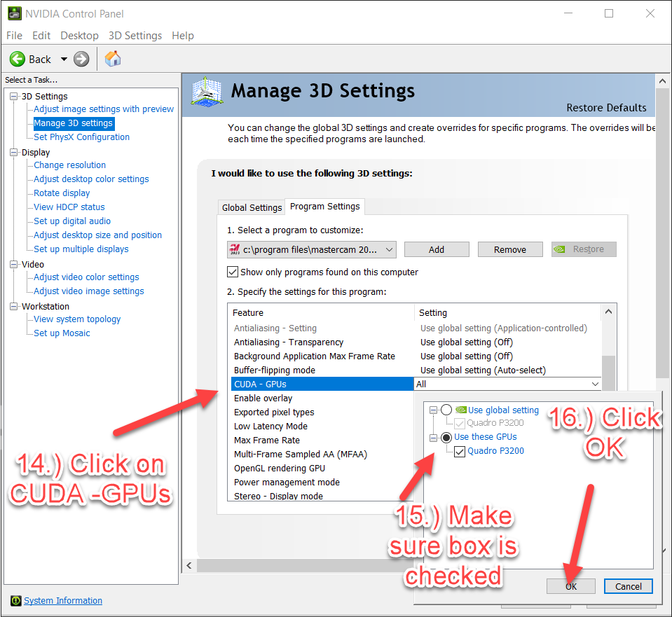Click the NVIDIA Control Panel title icon
The image size is (672, 617).
click(13, 13)
